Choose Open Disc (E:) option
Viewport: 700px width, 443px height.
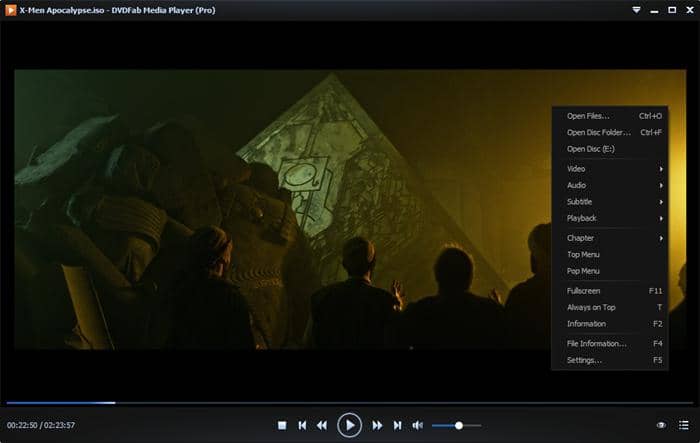(610, 149)
